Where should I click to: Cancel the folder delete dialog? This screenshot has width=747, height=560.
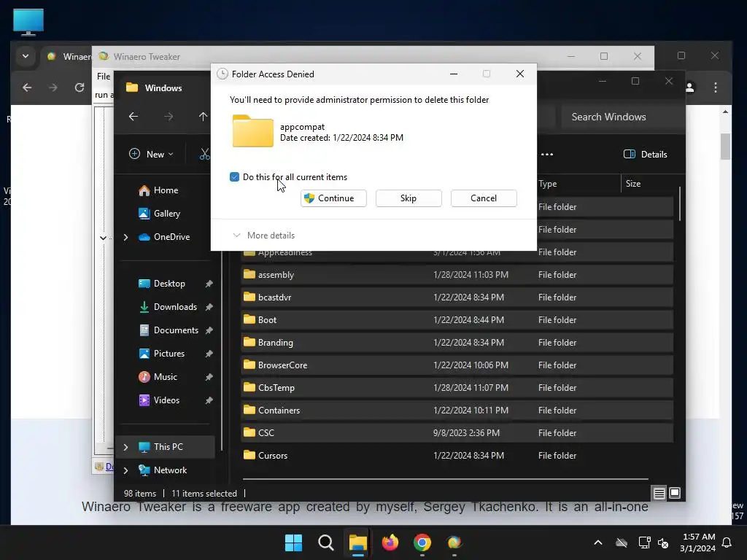point(484,198)
